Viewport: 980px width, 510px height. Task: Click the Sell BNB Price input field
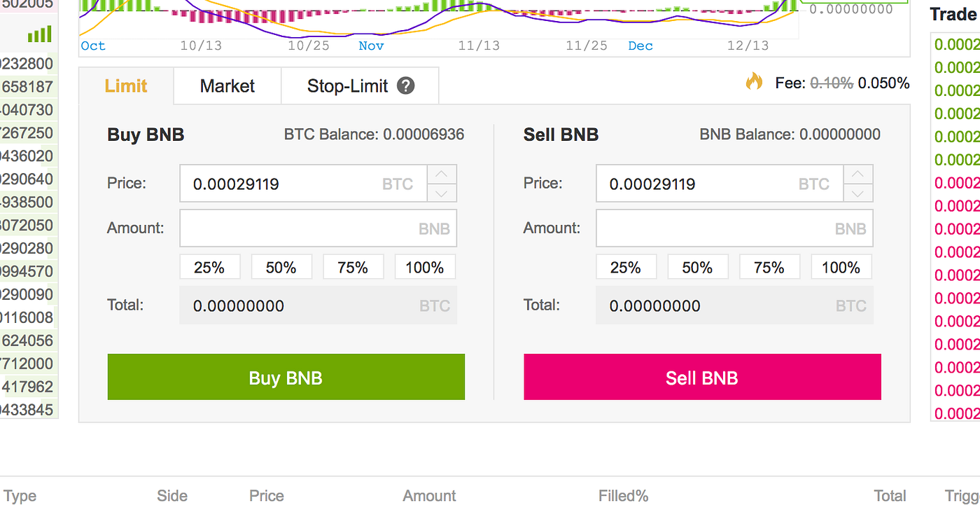720,184
